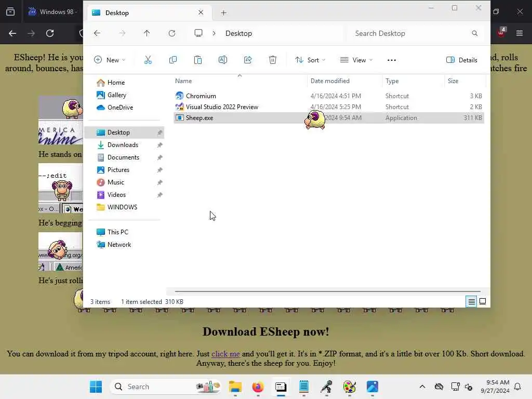Unpin Downloads from quick access
532x399 pixels.
pyautogui.click(x=159, y=145)
